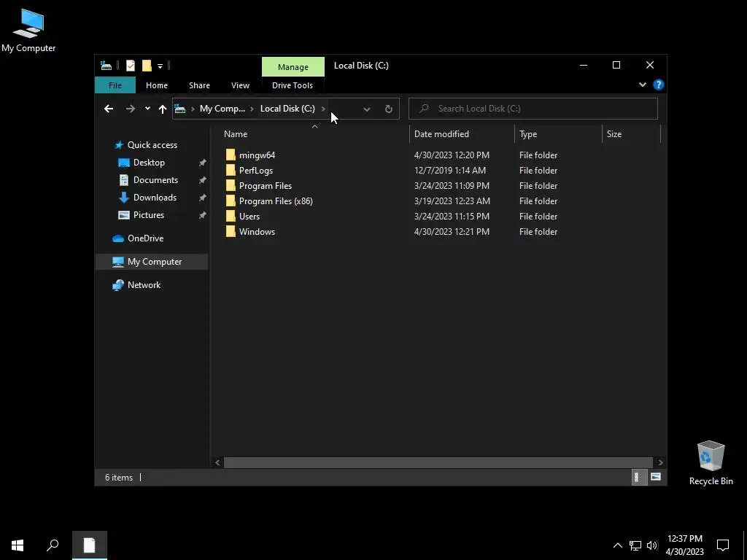Click the volume speaker icon in tray
This screenshot has height=560, width=747.
[652, 545]
